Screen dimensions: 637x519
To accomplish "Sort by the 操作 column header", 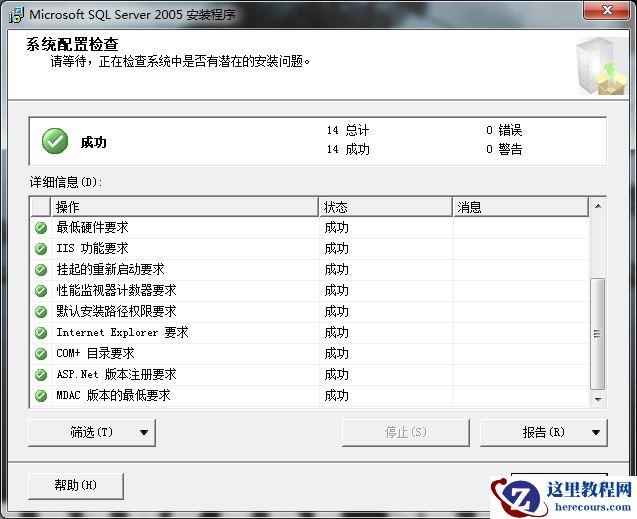I will tap(184, 207).
